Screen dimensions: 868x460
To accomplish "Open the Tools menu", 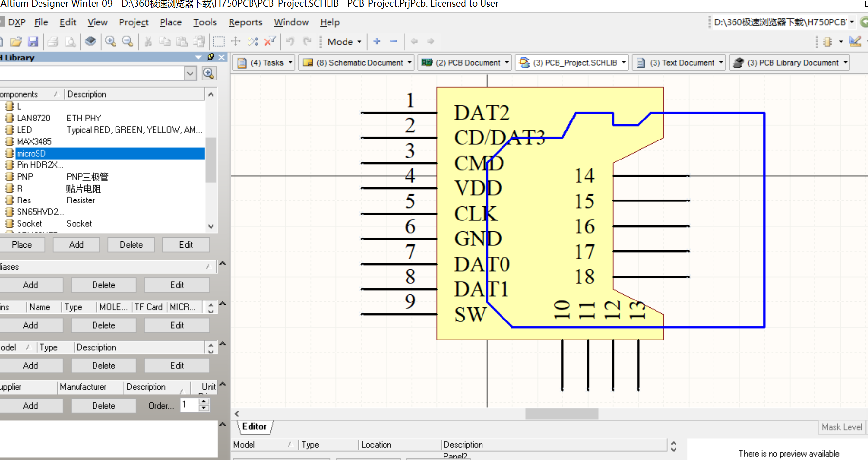I will point(205,22).
